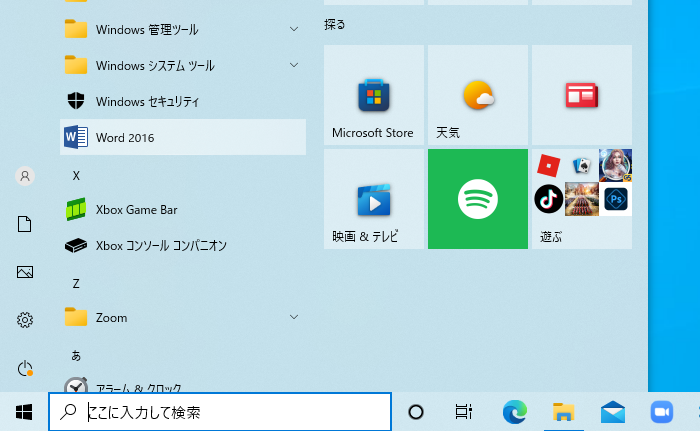Open TikTok icon in 遊ぶ folder

[549, 199]
